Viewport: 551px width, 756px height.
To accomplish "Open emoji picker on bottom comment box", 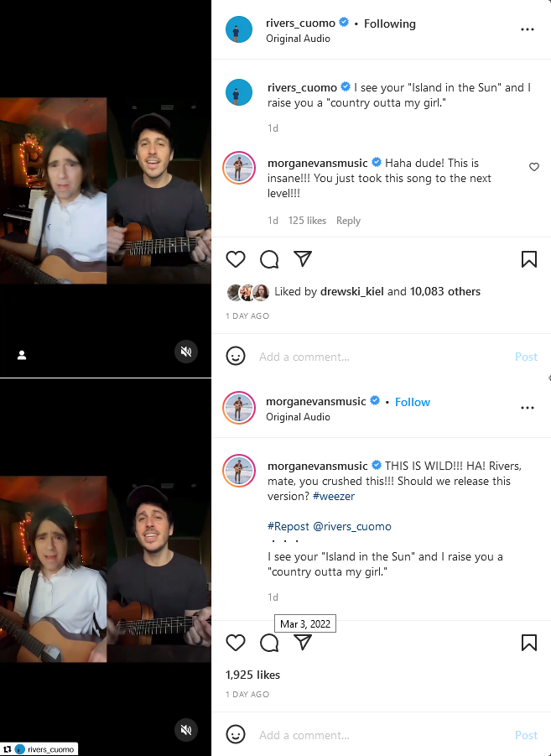I will coord(237,735).
